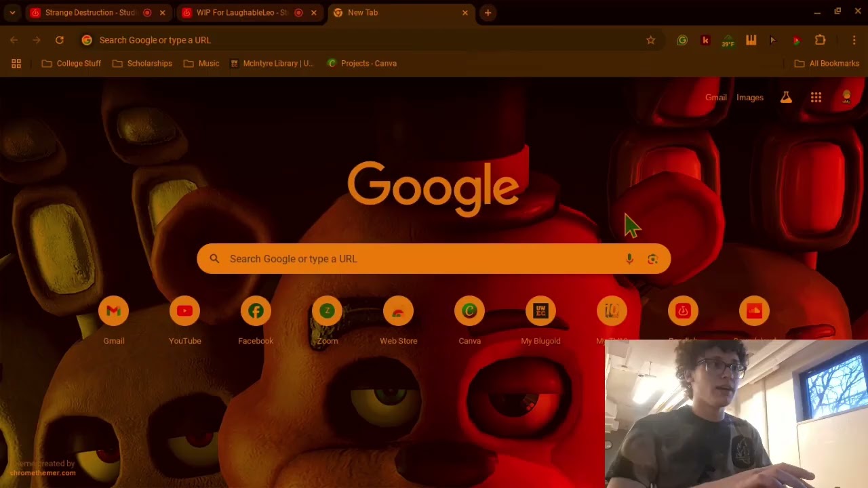The width and height of the screenshot is (868, 488).
Task: Open the Web Store shortcut tile
Action: click(398, 321)
